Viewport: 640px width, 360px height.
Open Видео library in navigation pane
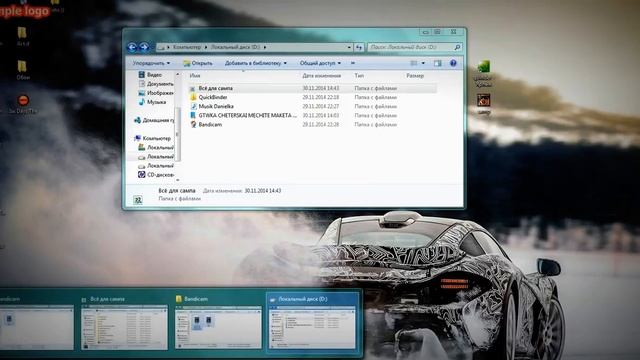point(150,75)
